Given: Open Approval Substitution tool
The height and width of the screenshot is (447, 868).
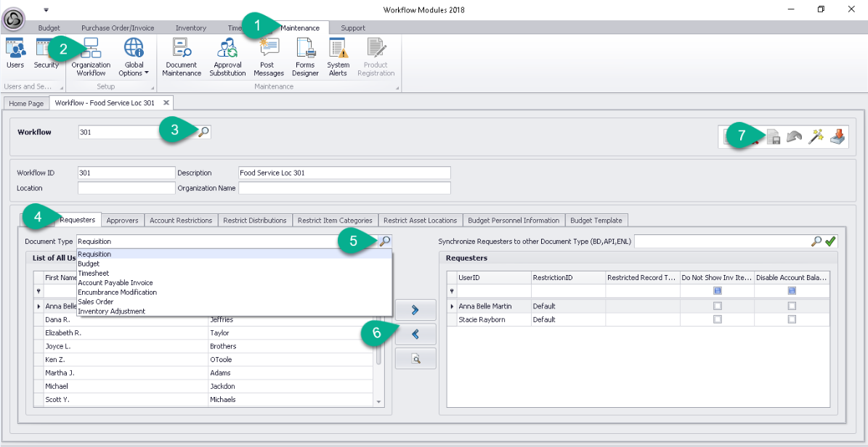Looking at the screenshot, I should click(227, 57).
